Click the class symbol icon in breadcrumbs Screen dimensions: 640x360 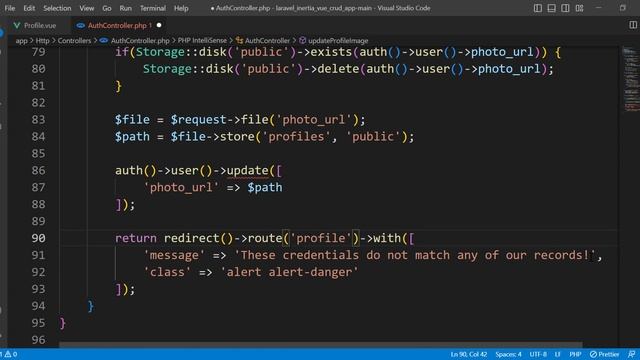pos(240,40)
